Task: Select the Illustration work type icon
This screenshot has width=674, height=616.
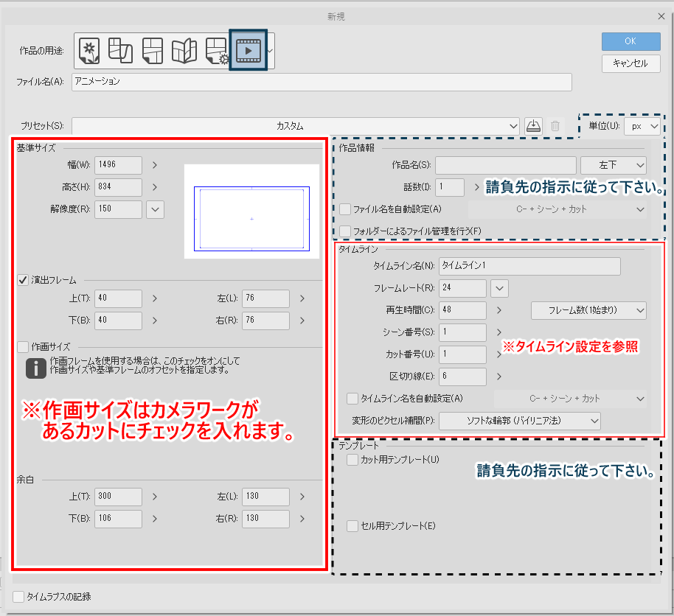Action: point(89,50)
